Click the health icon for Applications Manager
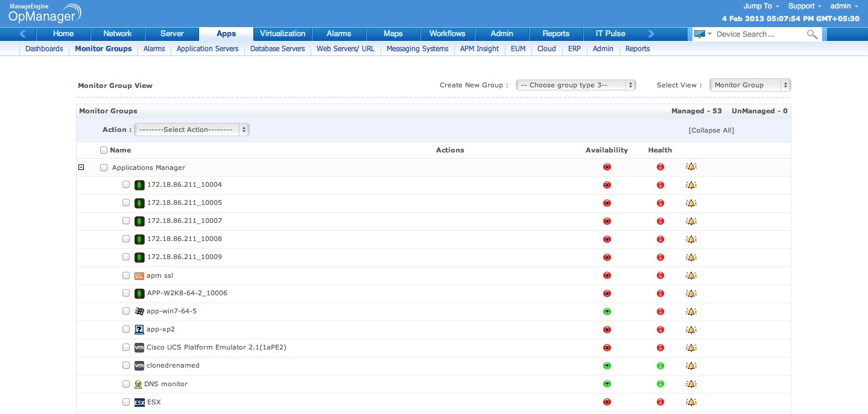 click(661, 167)
